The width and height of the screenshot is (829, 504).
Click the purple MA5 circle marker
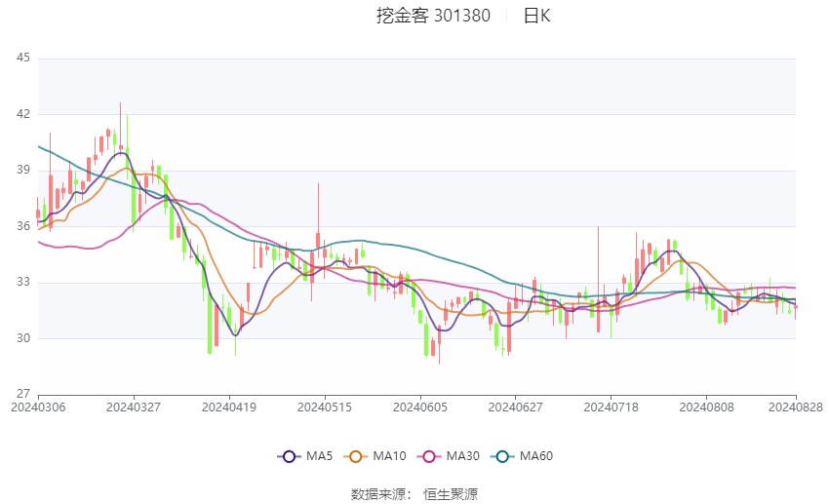pyautogui.click(x=289, y=456)
